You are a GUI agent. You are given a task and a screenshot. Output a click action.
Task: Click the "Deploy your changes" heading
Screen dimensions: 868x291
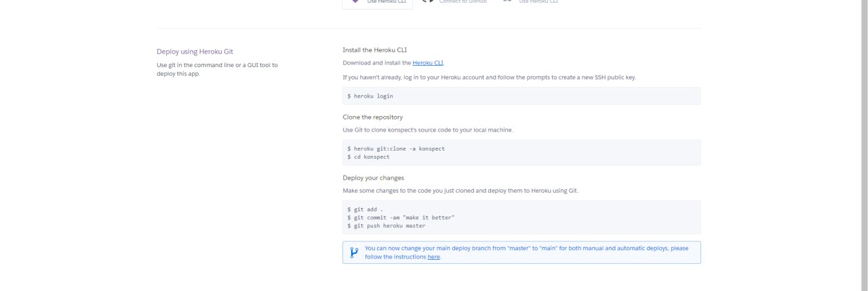pyautogui.click(x=374, y=178)
